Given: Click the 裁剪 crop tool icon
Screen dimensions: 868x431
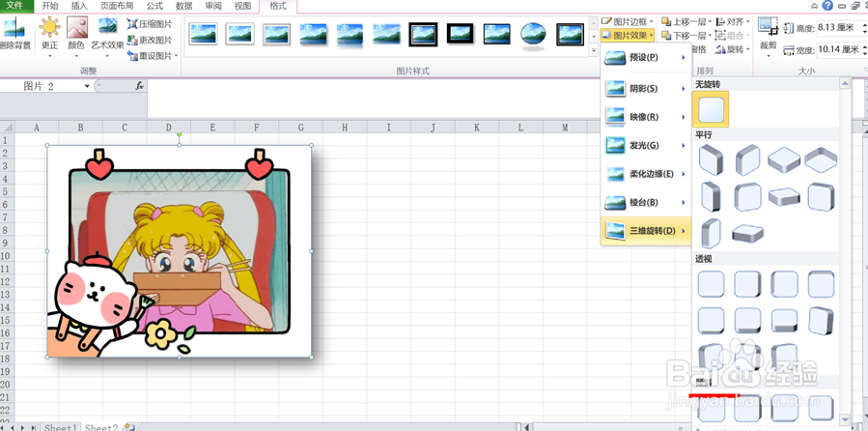Looking at the screenshot, I should pos(768,27).
